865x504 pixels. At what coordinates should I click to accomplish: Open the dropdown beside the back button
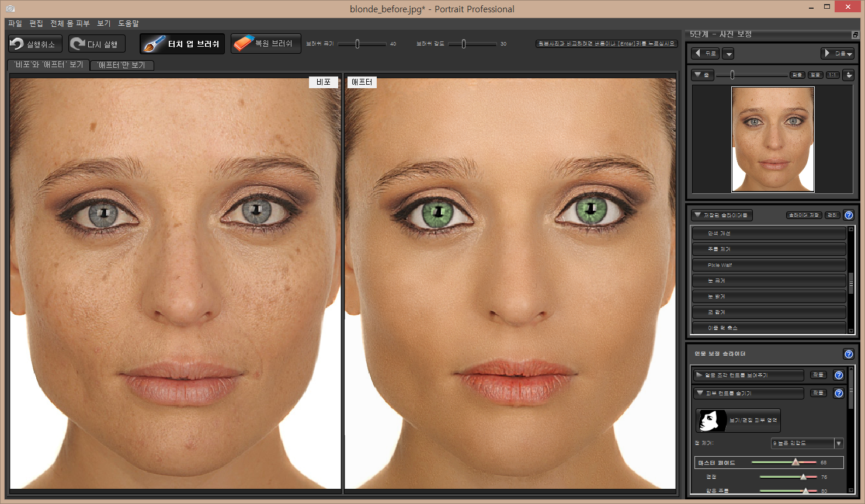coord(728,54)
